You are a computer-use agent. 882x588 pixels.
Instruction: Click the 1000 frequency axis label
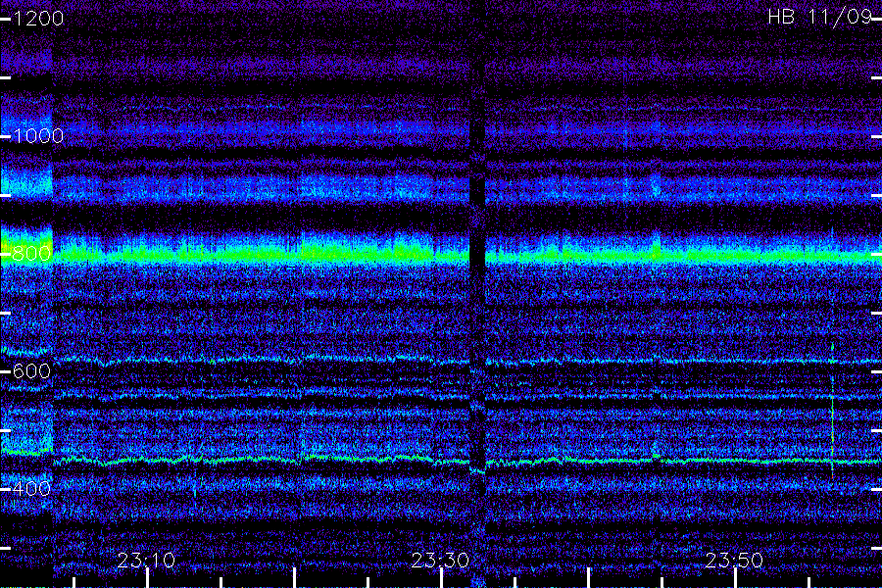tap(38, 135)
